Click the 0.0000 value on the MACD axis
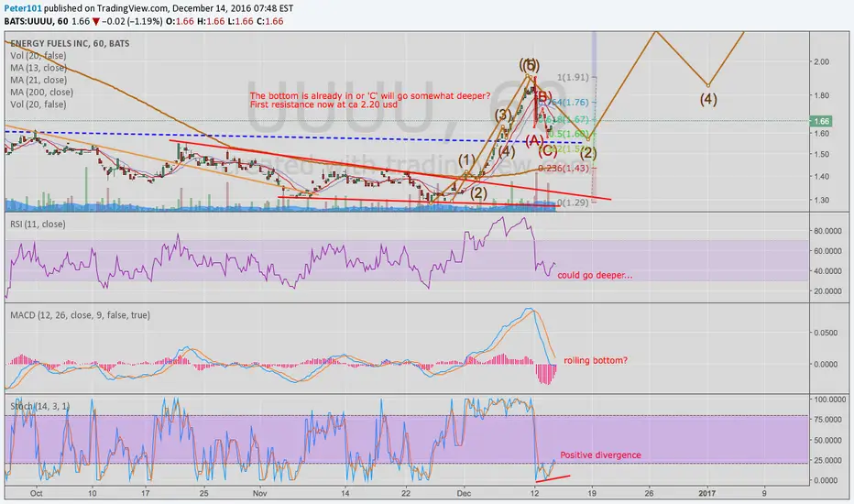 826,364
